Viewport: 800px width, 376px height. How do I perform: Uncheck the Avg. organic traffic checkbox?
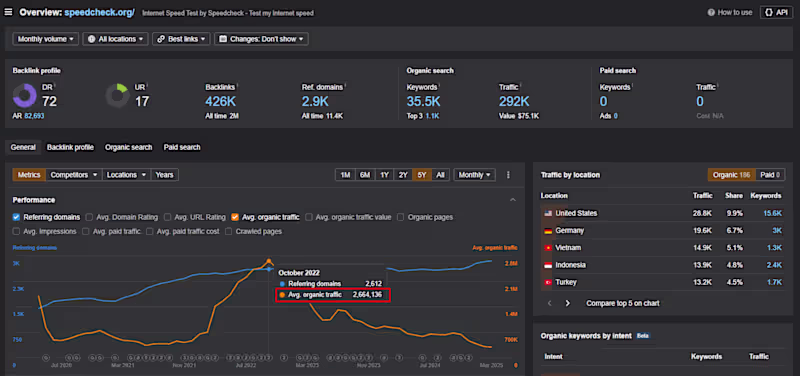click(235, 217)
